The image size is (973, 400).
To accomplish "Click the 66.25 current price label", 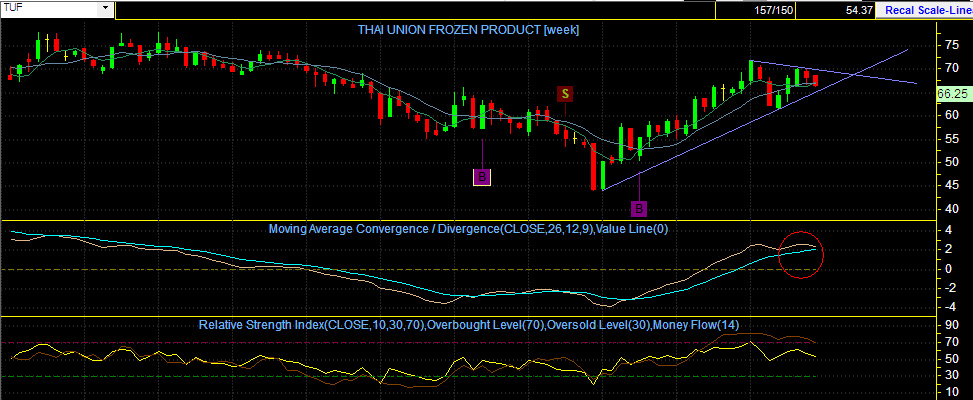I will pos(953,94).
